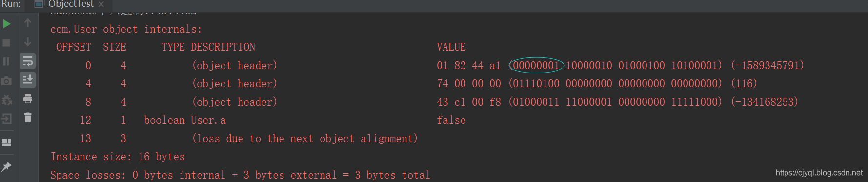Click '(object header)' at offset 0
868x182 pixels.
[235, 65]
